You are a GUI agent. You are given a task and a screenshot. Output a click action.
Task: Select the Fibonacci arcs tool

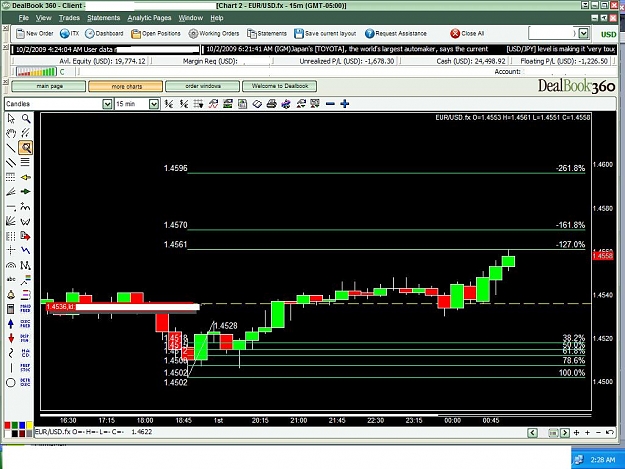click(x=11, y=265)
